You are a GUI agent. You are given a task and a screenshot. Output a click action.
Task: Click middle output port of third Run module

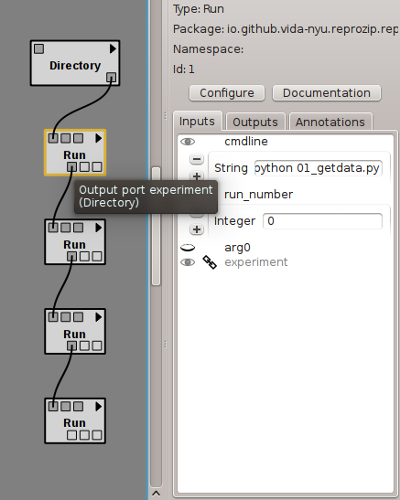point(85,346)
